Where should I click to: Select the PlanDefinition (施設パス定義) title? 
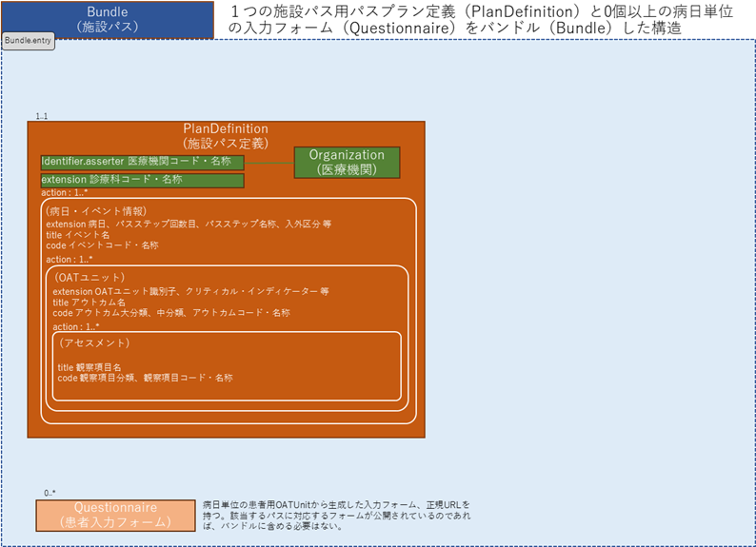[226, 135]
